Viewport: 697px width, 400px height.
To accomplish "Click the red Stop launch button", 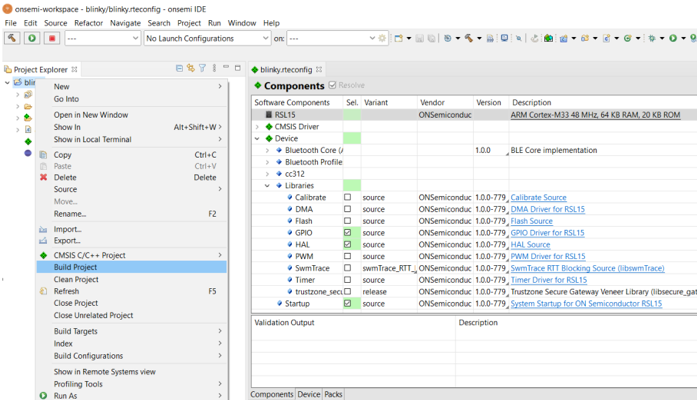I will [x=52, y=38].
